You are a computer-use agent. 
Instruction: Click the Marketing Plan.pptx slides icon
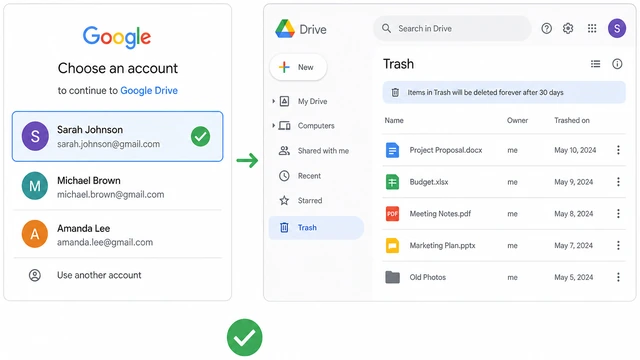click(392, 245)
